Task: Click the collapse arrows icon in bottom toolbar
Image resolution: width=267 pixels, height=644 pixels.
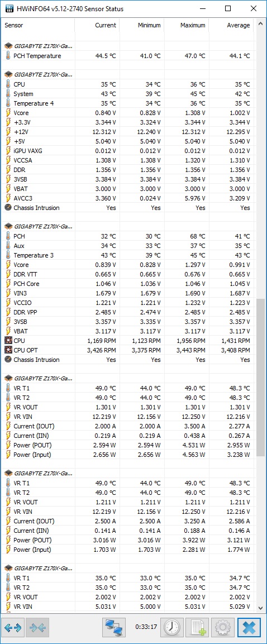Action: pyautogui.click(x=38, y=628)
